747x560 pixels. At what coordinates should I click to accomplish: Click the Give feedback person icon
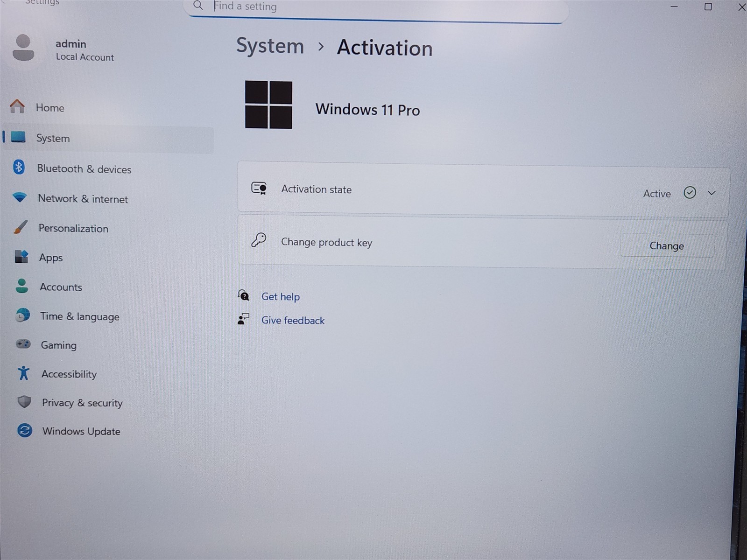coord(243,319)
